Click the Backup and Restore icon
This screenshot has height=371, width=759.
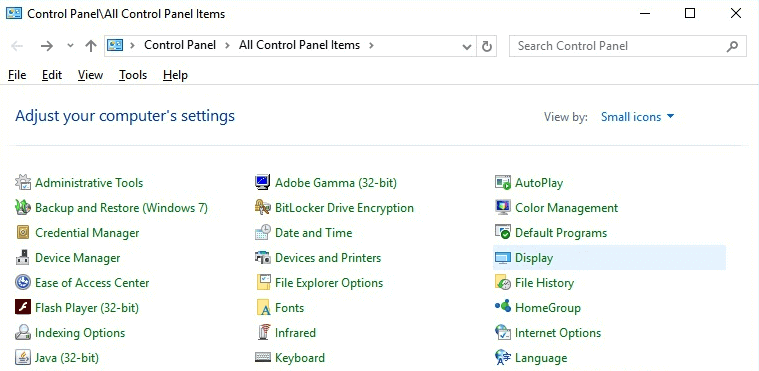tap(23, 208)
